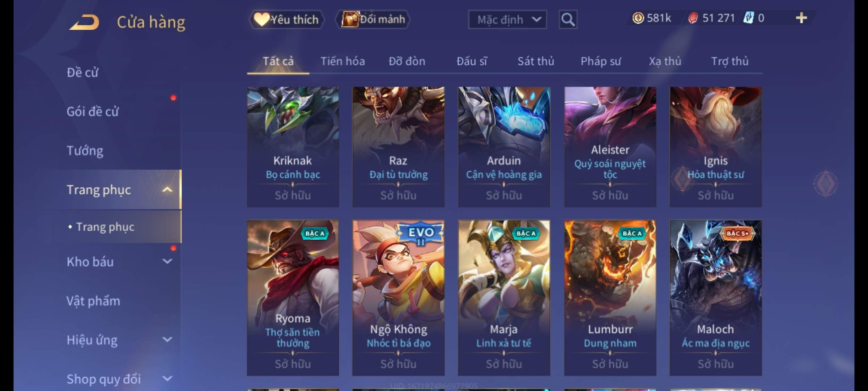The image size is (868, 391).
Task: Expand the Kho báu sidebar section
Action: coord(167,261)
